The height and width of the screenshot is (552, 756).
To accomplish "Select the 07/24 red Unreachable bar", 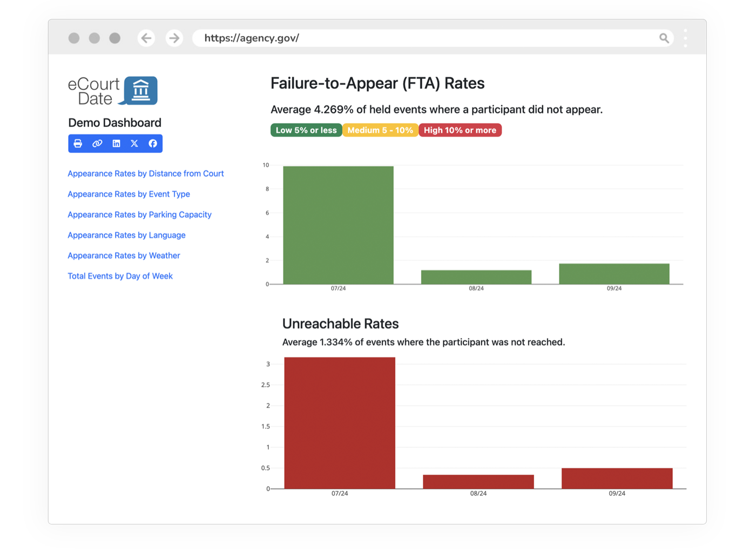I will pyautogui.click(x=340, y=423).
